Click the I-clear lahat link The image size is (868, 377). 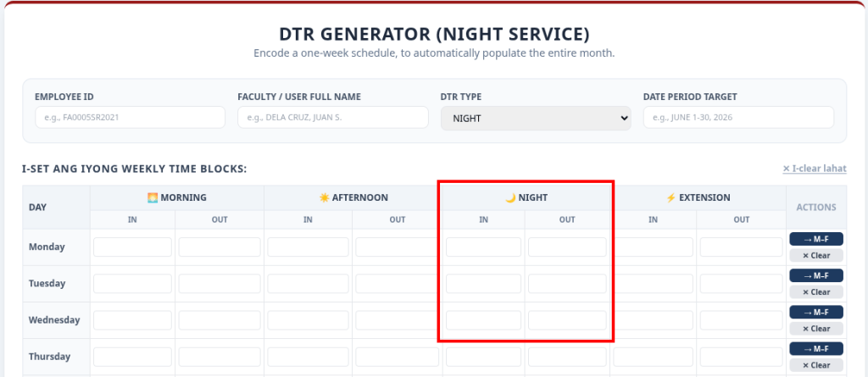tap(815, 169)
